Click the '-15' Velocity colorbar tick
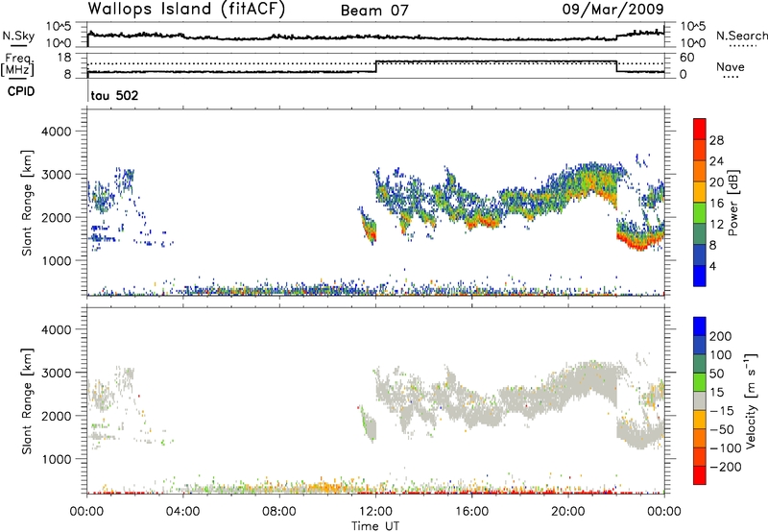768x532 pixels. tap(722, 410)
